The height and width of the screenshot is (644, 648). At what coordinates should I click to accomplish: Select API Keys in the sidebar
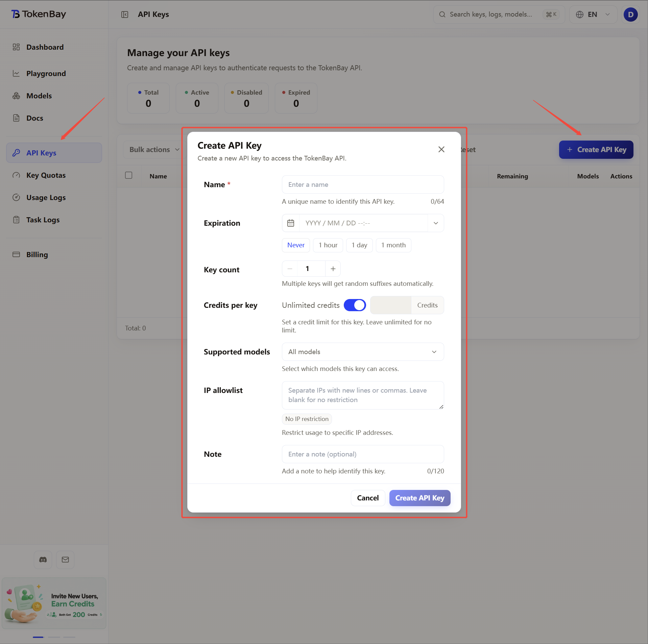(x=54, y=153)
